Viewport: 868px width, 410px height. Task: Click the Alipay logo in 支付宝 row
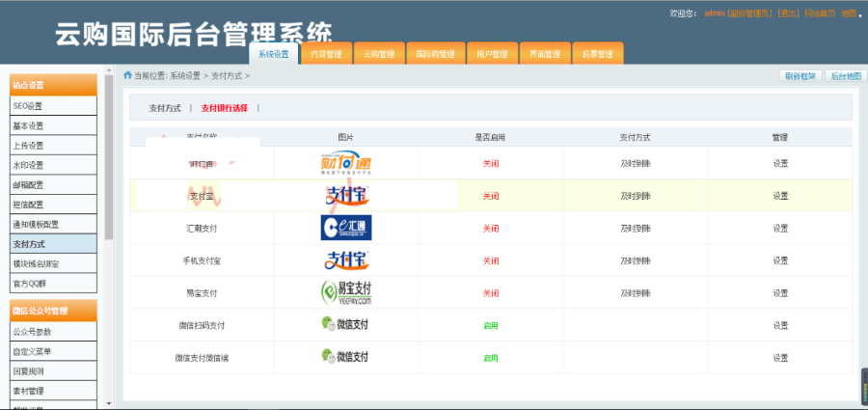(345, 196)
